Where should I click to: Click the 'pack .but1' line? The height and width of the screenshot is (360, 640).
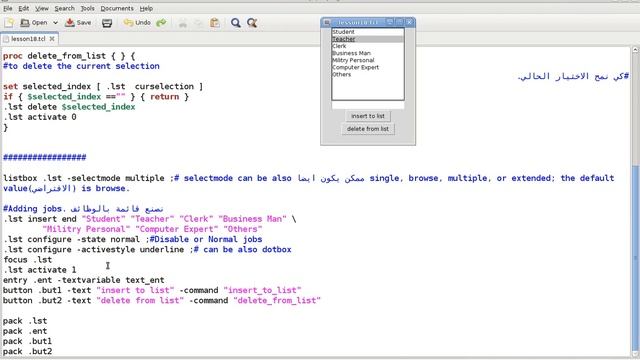pos(27,341)
